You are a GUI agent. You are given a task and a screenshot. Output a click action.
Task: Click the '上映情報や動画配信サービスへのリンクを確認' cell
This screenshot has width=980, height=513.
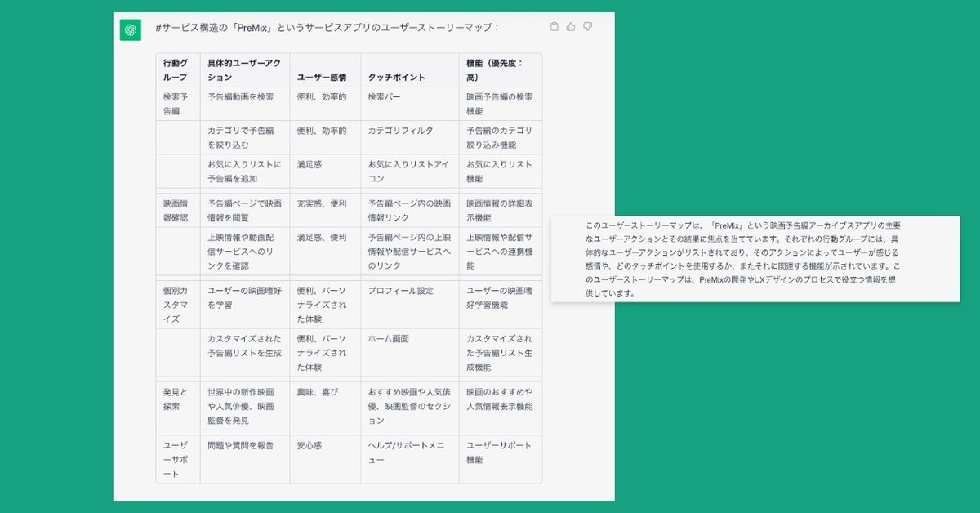[245, 252]
